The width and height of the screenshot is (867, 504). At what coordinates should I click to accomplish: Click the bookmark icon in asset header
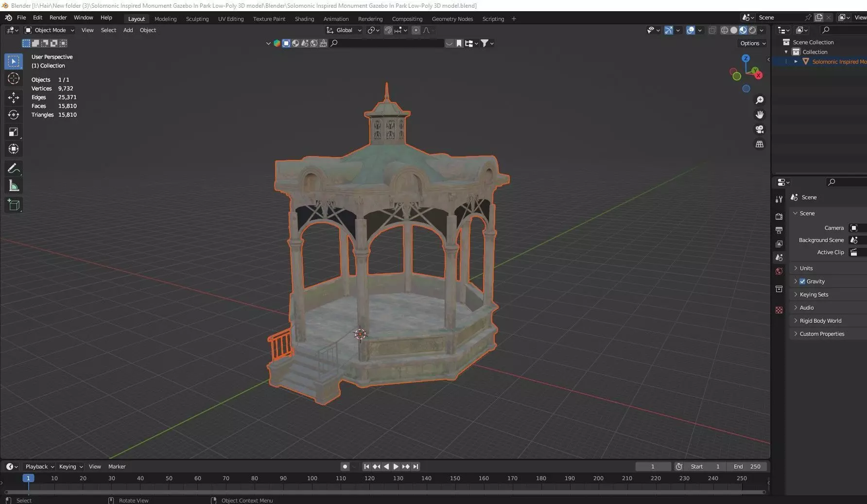[x=459, y=43]
